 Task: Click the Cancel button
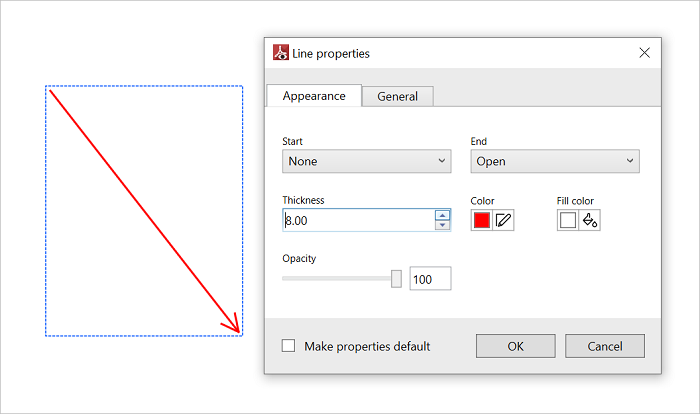pos(604,346)
